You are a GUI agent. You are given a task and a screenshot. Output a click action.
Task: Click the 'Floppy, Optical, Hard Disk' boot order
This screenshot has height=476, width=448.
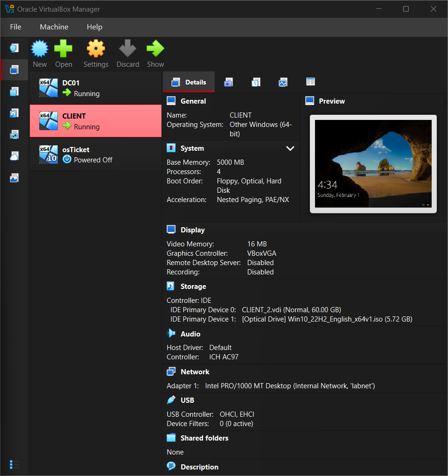[249, 185]
